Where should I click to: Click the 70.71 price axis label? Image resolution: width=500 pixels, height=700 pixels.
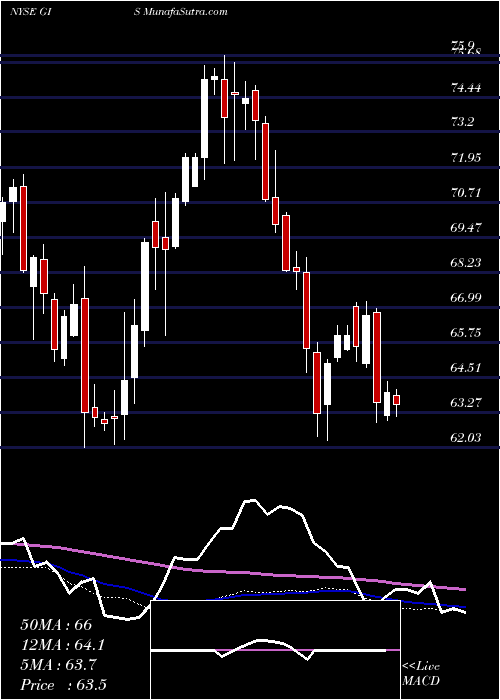click(466, 193)
